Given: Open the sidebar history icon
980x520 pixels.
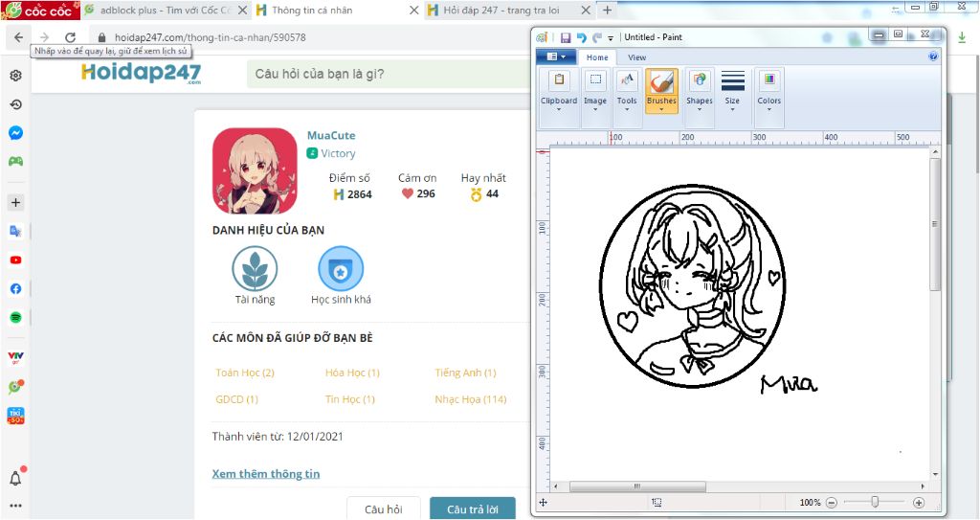Looking at the screenshot, I should tap(15, 104).
